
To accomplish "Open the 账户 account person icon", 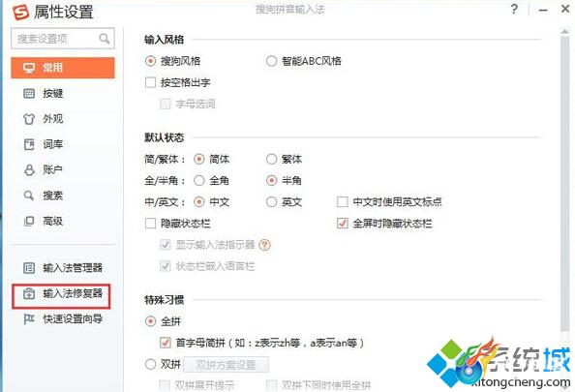I will (29, 169).
